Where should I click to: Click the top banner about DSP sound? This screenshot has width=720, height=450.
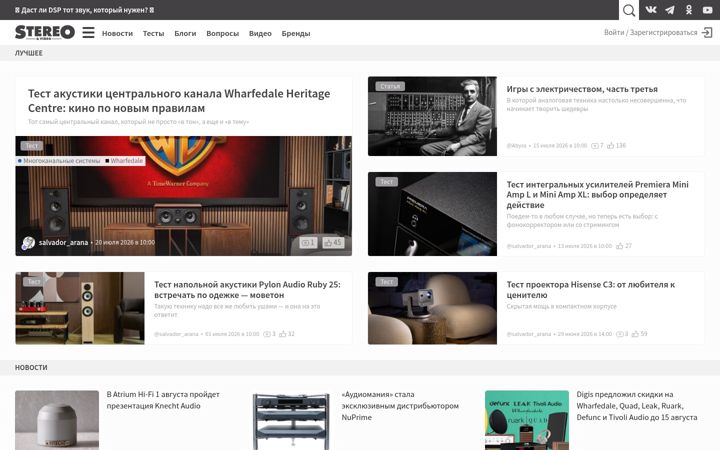pos(84,10)
